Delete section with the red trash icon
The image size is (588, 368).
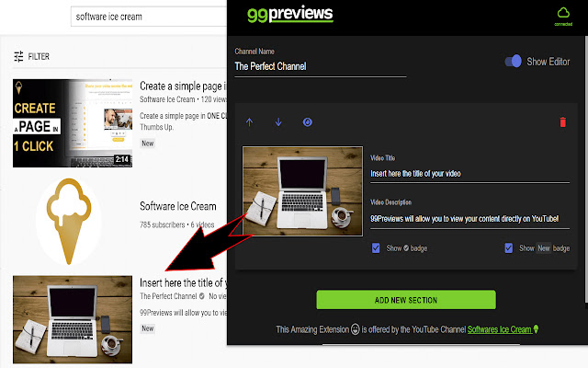pos(563,122)
